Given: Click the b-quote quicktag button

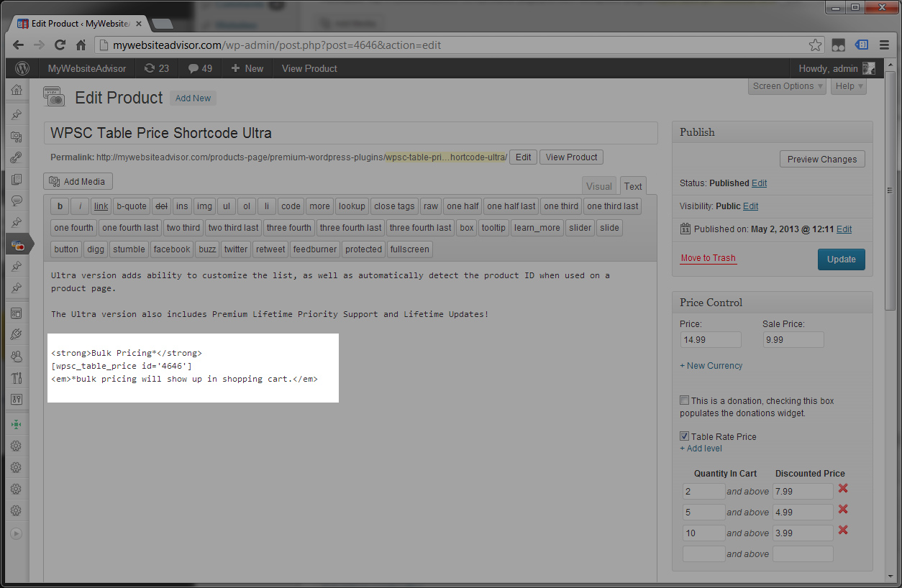Looking at the screenshot, I should (x=131, y=206).
